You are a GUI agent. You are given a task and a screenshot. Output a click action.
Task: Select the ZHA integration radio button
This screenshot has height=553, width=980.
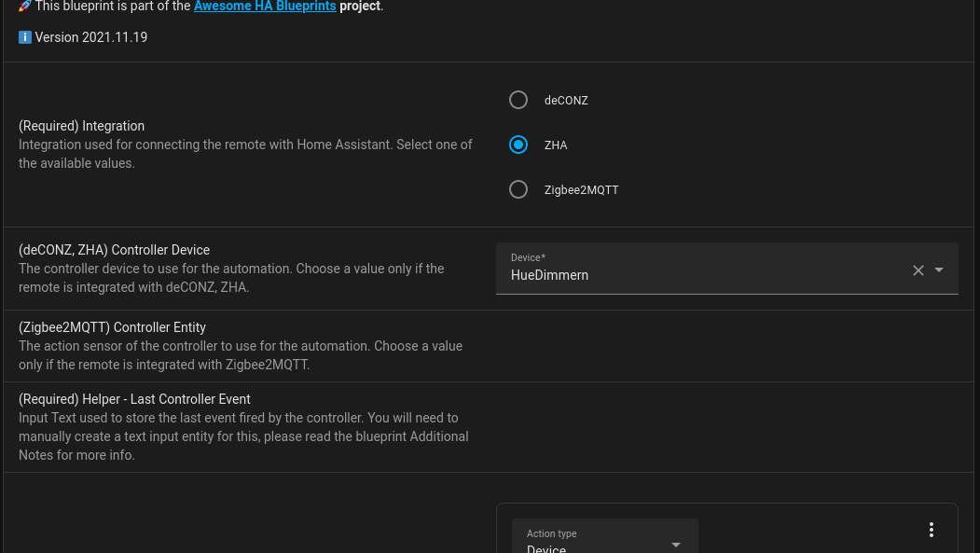pyautogui.click(x=518, y=145)
